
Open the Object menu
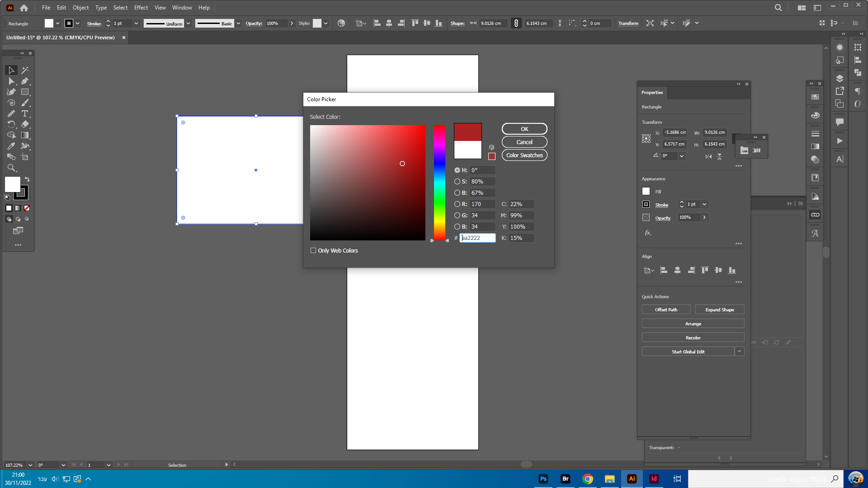tap(80, 8)
